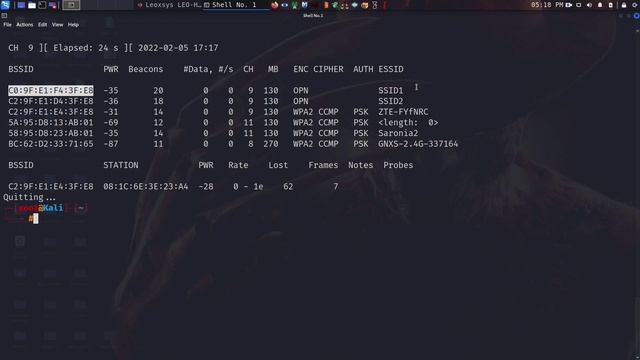Screen dimensions: 640x360
Task: Click BSSID 58:95:D8:23:AB:01
Action: point(51,133)
